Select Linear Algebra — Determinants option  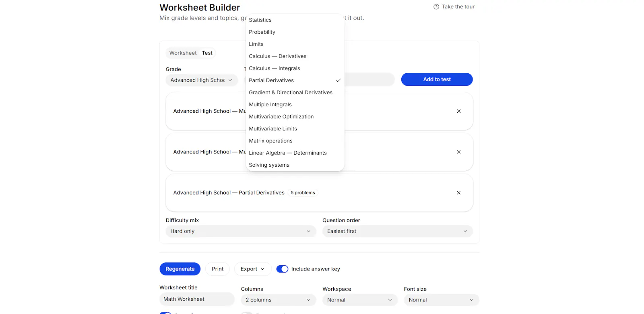coord(295,153)
